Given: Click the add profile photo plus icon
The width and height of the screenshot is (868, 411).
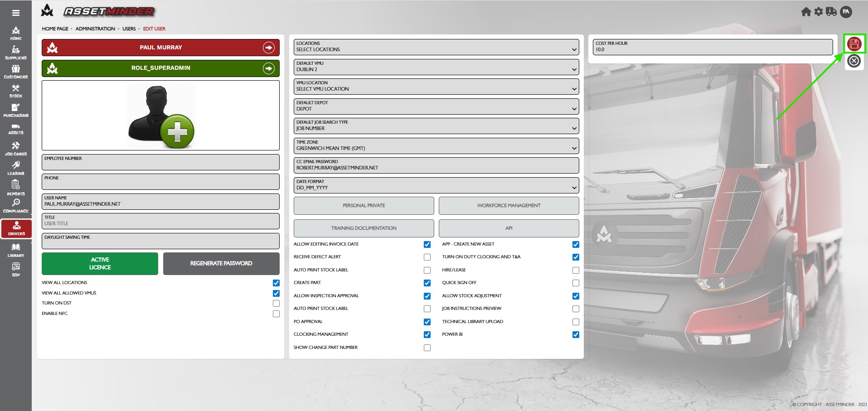Looking at the screenshot, I should point(177,131).
